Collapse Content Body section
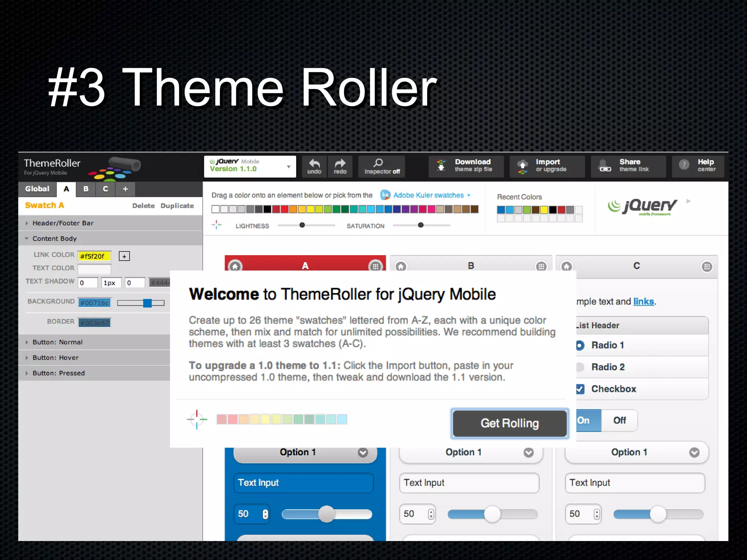This screenshot has width=747, height=560. 111,238
